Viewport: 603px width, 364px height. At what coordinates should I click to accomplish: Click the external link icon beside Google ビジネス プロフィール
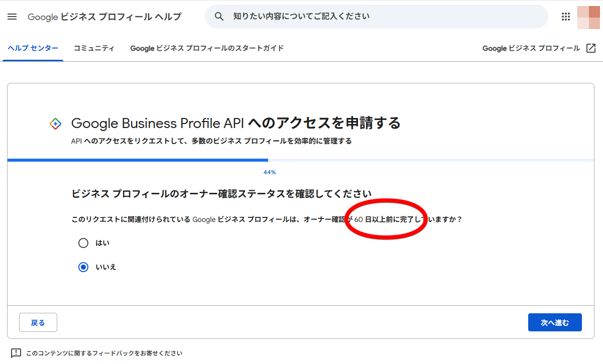pos(591,48)
